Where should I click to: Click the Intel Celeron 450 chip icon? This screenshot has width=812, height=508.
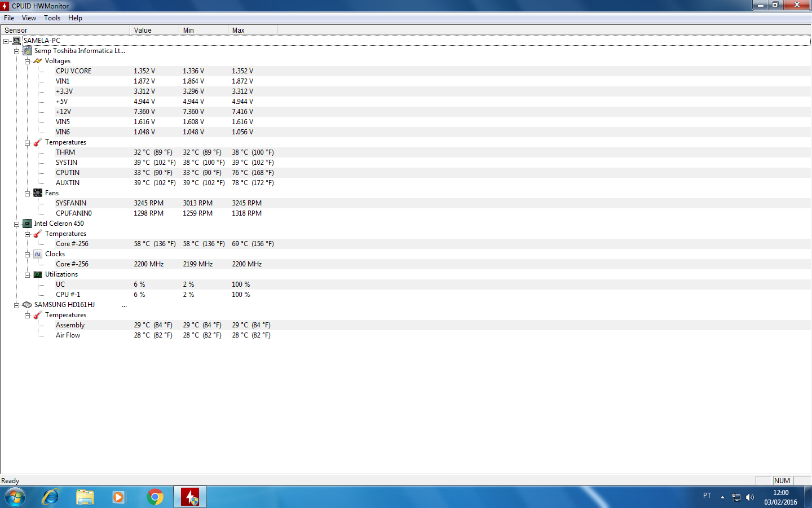27,224
